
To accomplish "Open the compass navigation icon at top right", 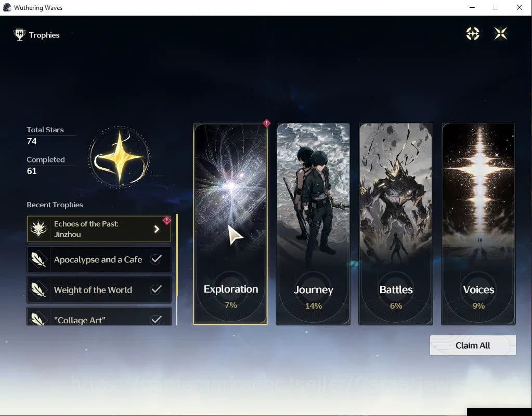I will 473,33.
